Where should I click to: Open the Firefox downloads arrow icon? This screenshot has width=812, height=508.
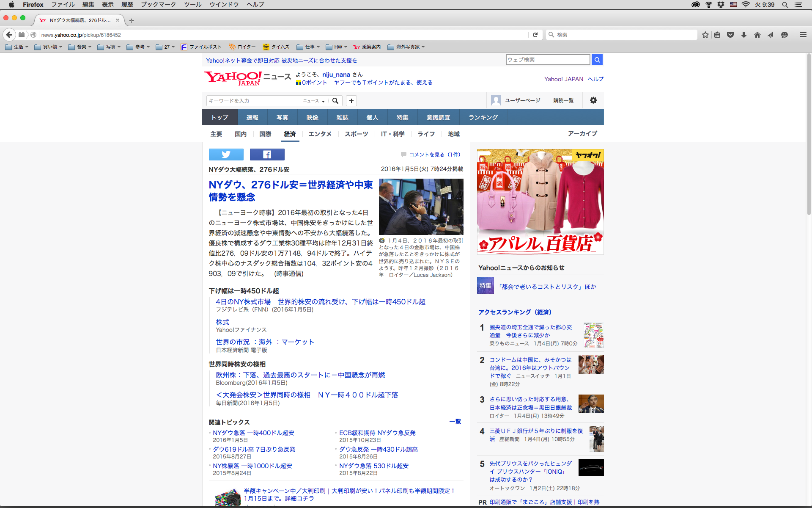(744, 35)
